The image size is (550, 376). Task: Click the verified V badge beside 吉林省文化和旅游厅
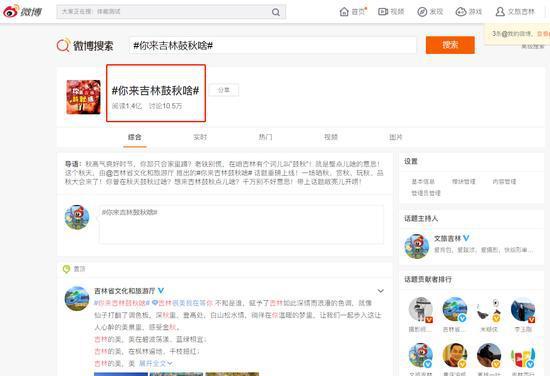point(161,291)
